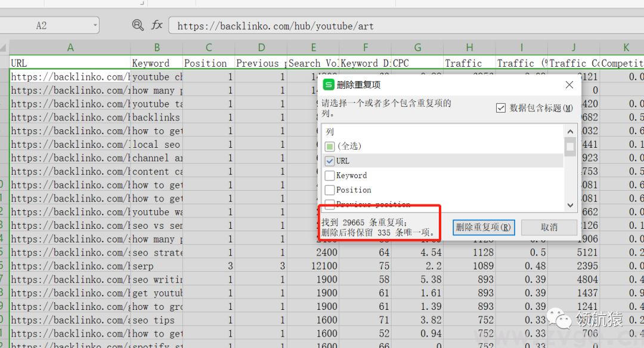The height and width of the screenshot is (348, 644).
Task: Click the green WPS logo in dialog title
Action: (329, 85)
